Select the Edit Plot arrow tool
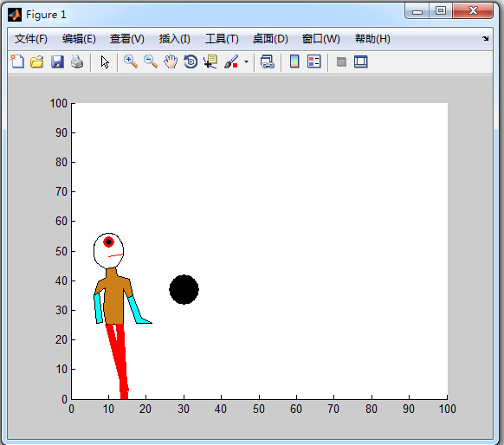Viewport: 504px width, 445px height. pos(105,61)
